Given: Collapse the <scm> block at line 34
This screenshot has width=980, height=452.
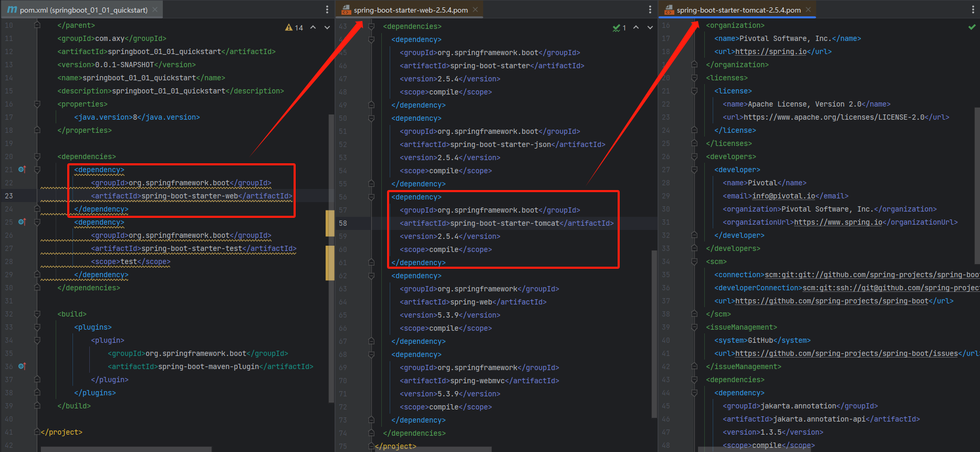Looking at the screenshot, I should pos(694,261).
